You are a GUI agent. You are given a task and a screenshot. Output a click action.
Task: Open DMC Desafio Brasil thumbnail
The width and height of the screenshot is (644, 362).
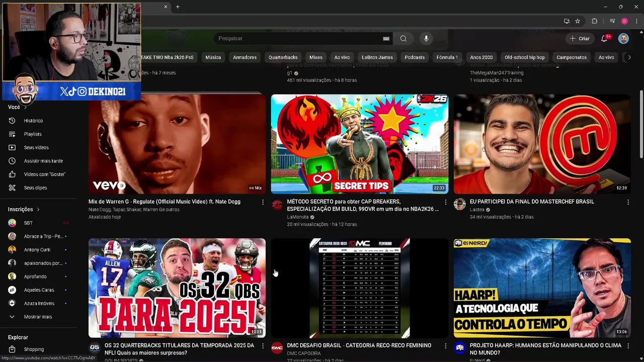tap(360, 288)
